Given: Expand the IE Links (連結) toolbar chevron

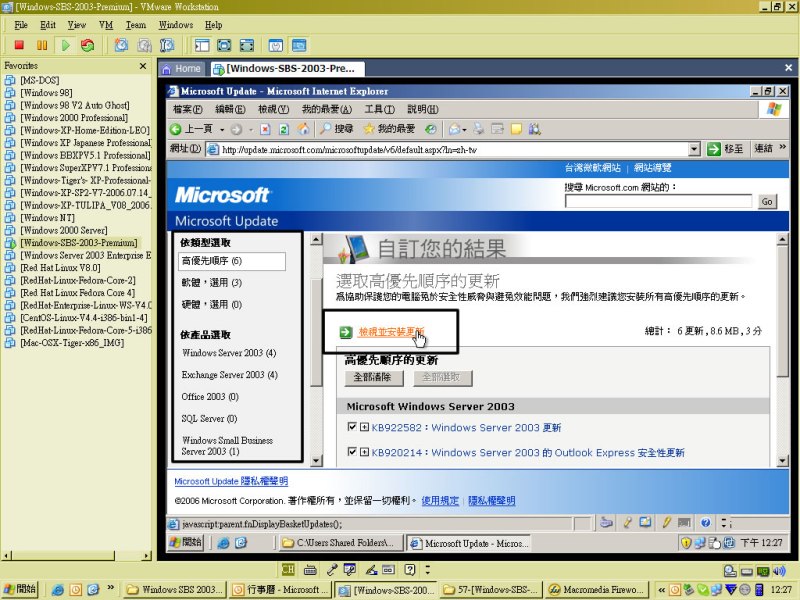Looking at the screenshot, I should 783,147.
